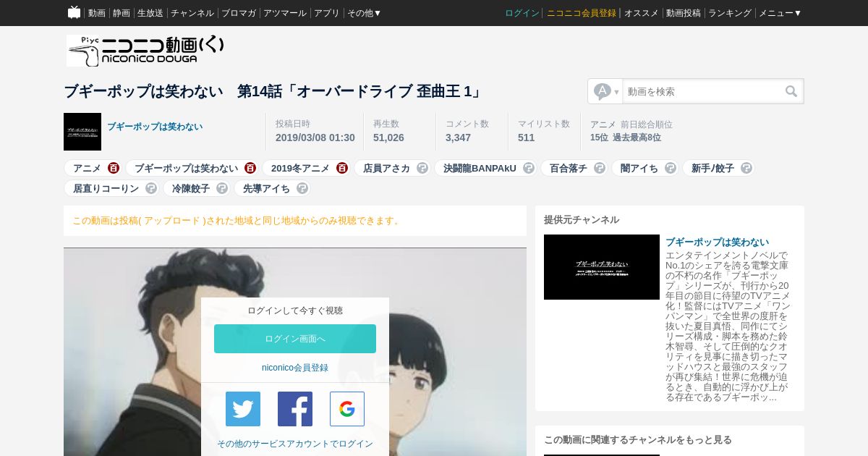The image size is (868, 456).
Task: Click the niconico TV icon in top bar
Action: 74,12
